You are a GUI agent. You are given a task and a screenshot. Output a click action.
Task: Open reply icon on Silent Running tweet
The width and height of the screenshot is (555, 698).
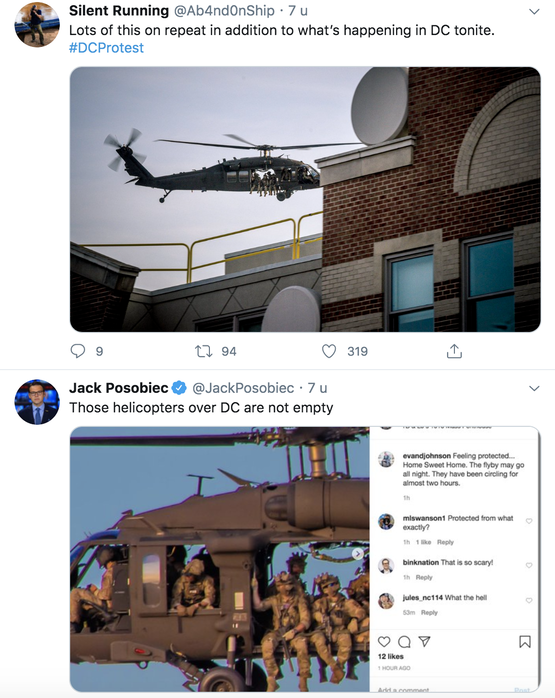78,351
